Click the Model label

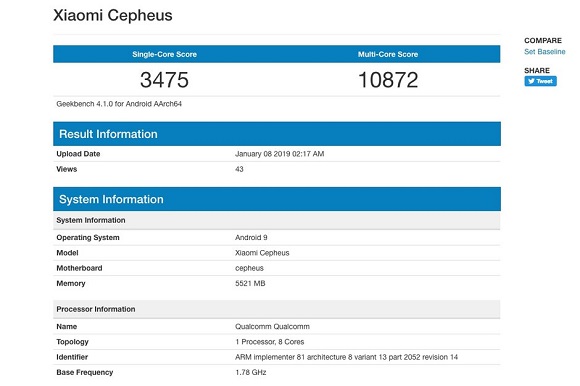pos(67,253)
